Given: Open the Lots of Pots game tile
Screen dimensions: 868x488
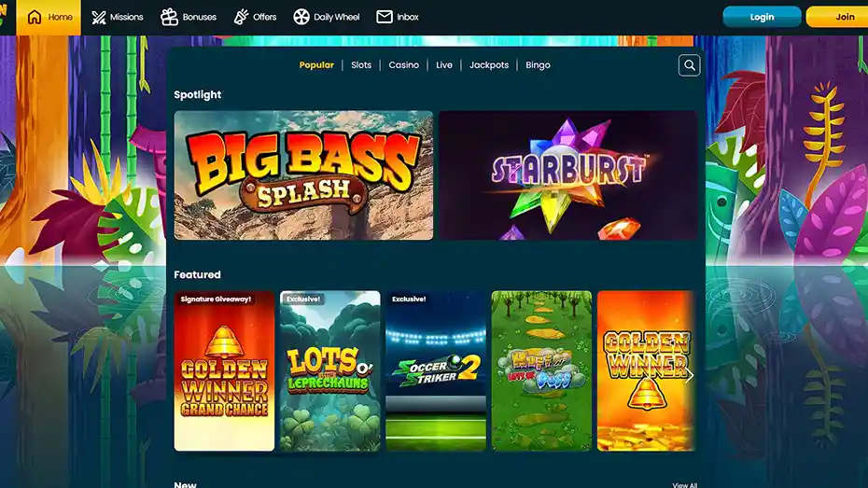Looking at the screenshot, I should pos(541,370).
